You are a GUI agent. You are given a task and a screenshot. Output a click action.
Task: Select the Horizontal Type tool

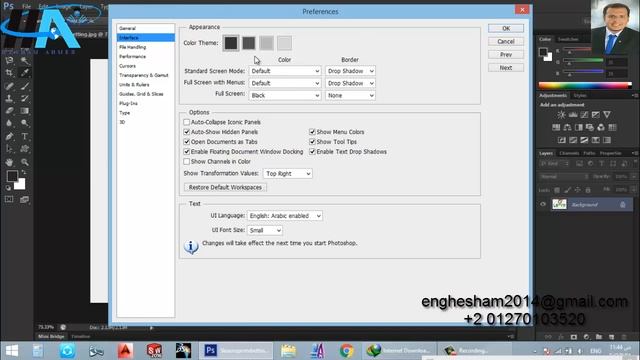tap(25, 136)
